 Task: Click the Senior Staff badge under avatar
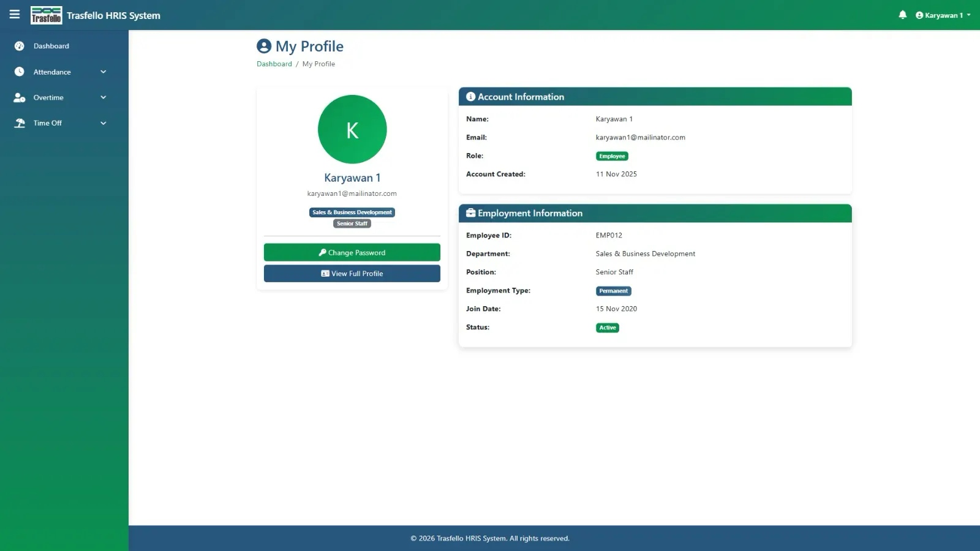point(352,223)
